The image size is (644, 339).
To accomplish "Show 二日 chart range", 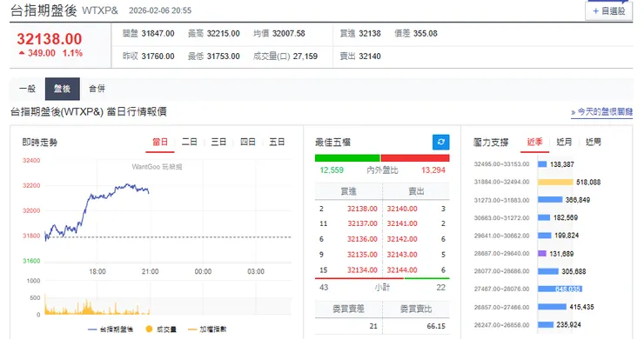I will [190, 142].
